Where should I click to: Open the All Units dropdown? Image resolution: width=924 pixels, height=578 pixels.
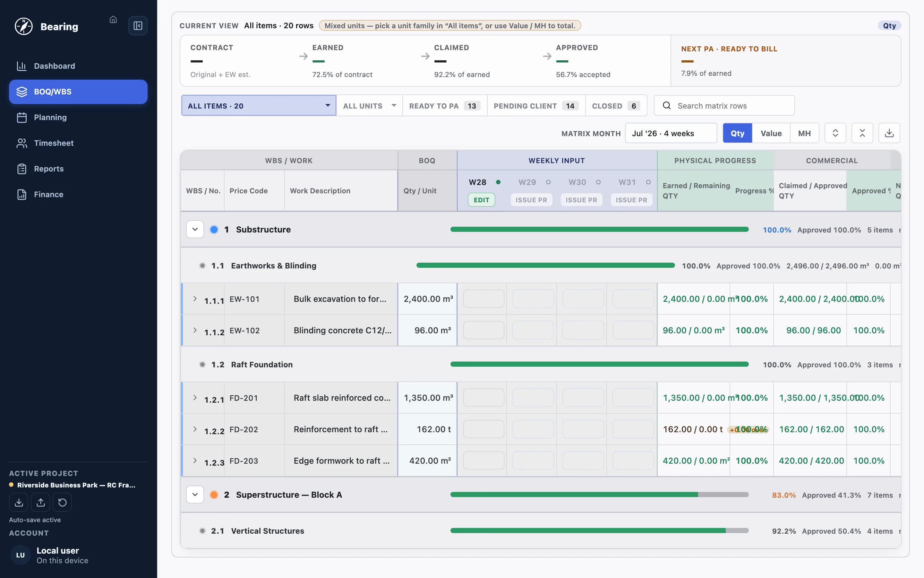coord(370,106)
